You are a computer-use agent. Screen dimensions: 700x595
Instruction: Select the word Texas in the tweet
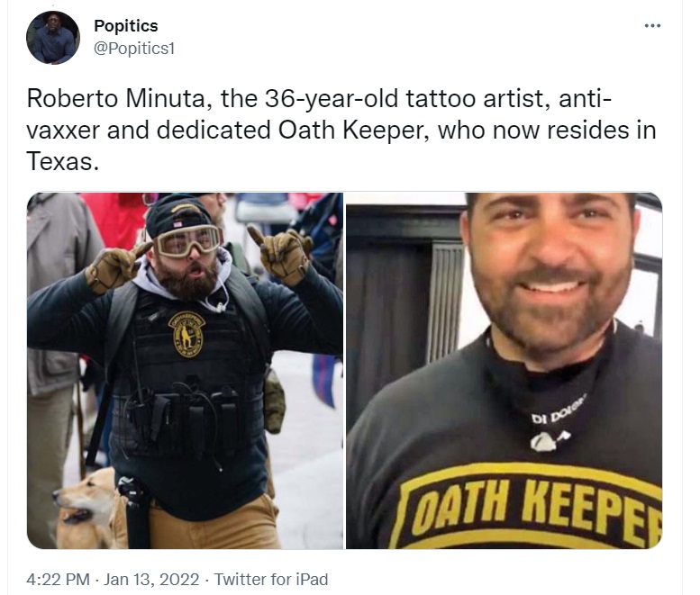coord(62,161)
